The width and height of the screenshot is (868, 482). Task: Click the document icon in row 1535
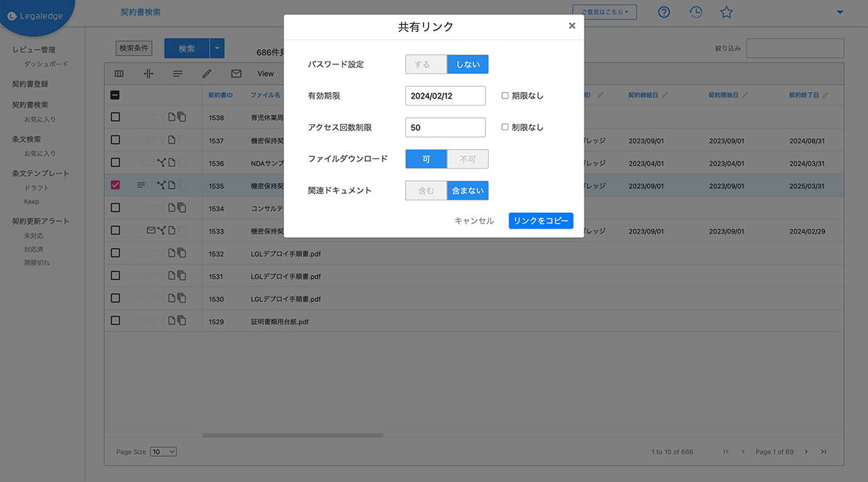click(x=171, y=185)
